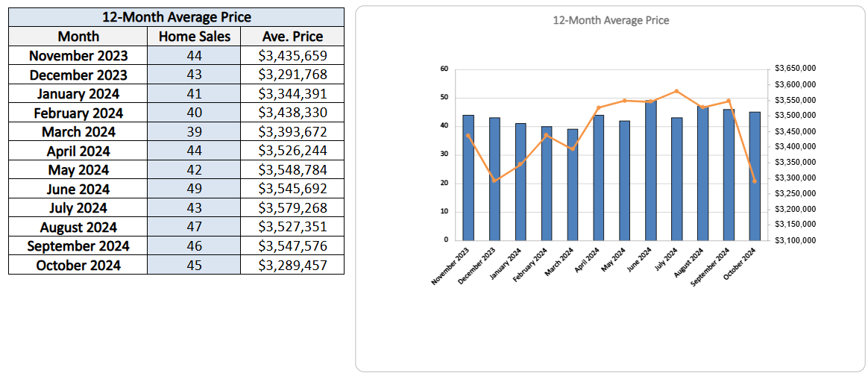Click the 'Home Sales' column header
Viewport: 868px width, 379px height.
194,37
